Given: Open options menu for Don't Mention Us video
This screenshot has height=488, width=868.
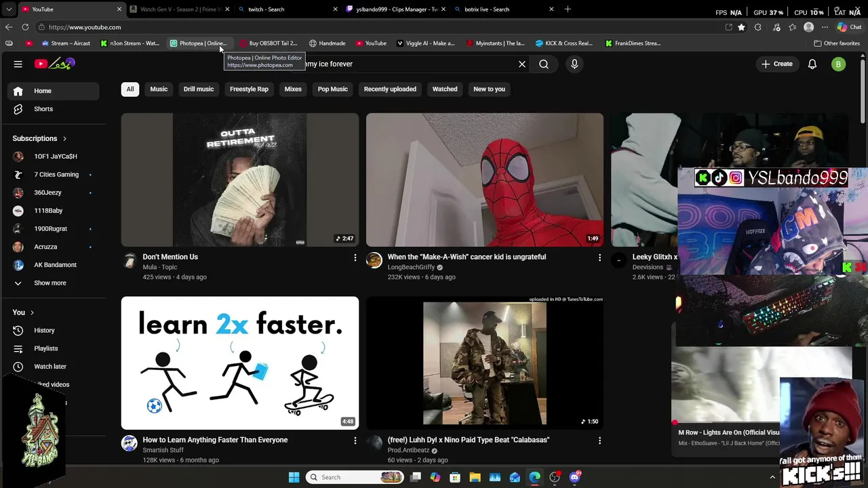Looking at the screenshot, I should coord(355,258).
